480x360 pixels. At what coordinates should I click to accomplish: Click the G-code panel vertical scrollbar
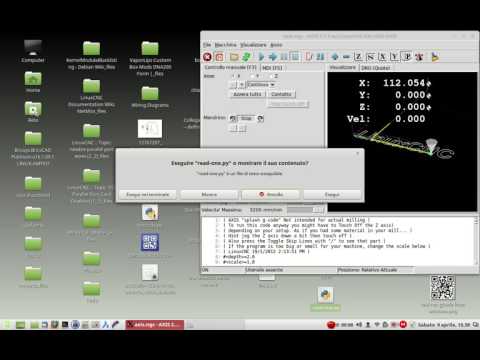click(476, 241)
